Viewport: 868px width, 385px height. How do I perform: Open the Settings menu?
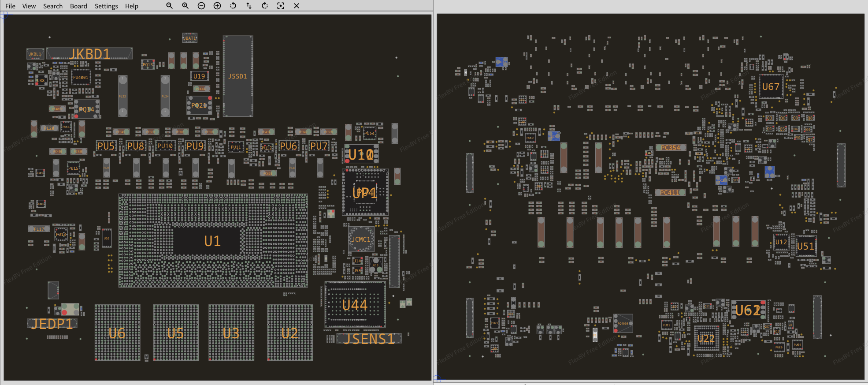pyautogui.click(x=106, y=6)
